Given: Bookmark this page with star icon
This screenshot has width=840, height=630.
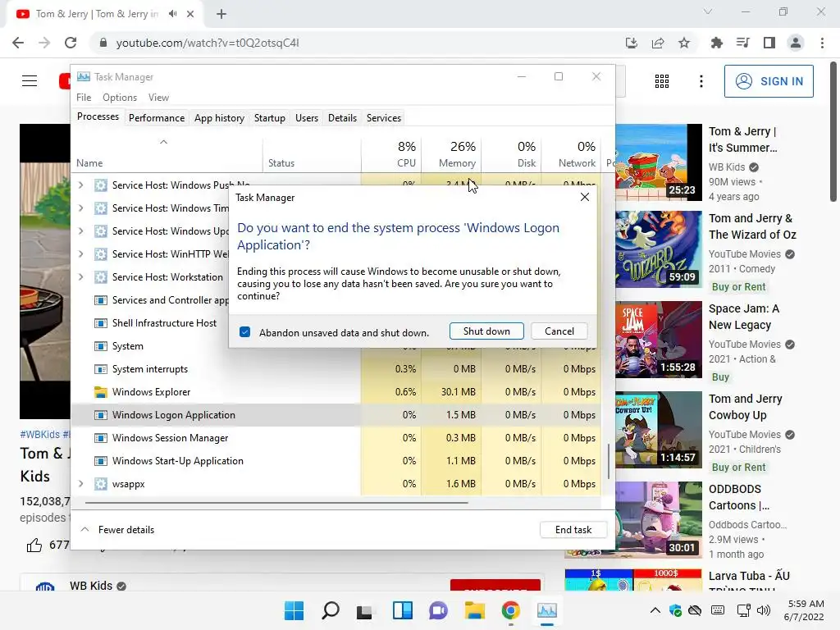Looking at the screenshot, I should click(x=684, y=43).
